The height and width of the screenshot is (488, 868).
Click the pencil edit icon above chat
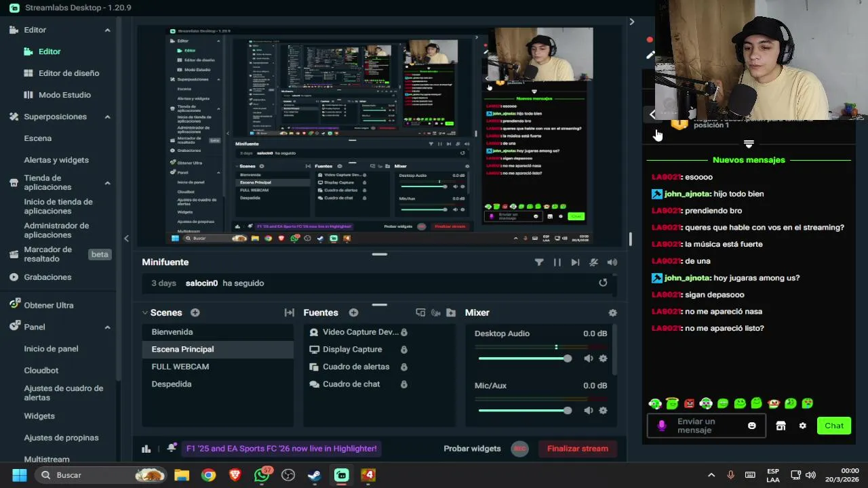click(650, 55)
